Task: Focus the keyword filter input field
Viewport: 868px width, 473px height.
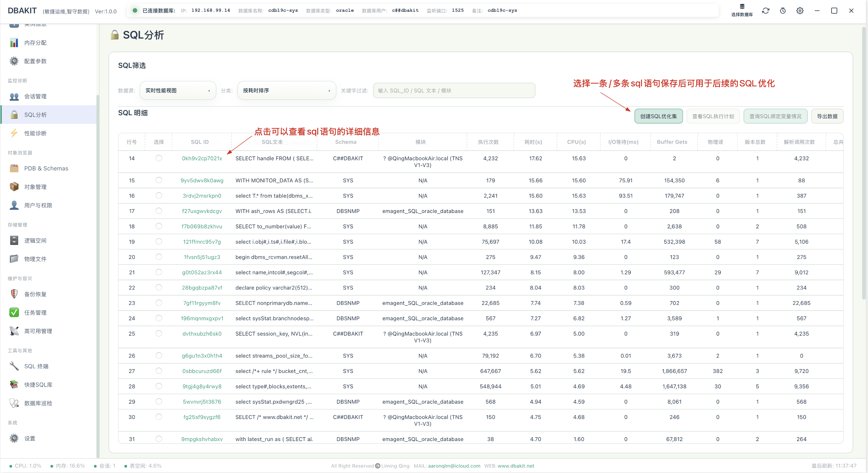Action: click(x=454, y=90)
